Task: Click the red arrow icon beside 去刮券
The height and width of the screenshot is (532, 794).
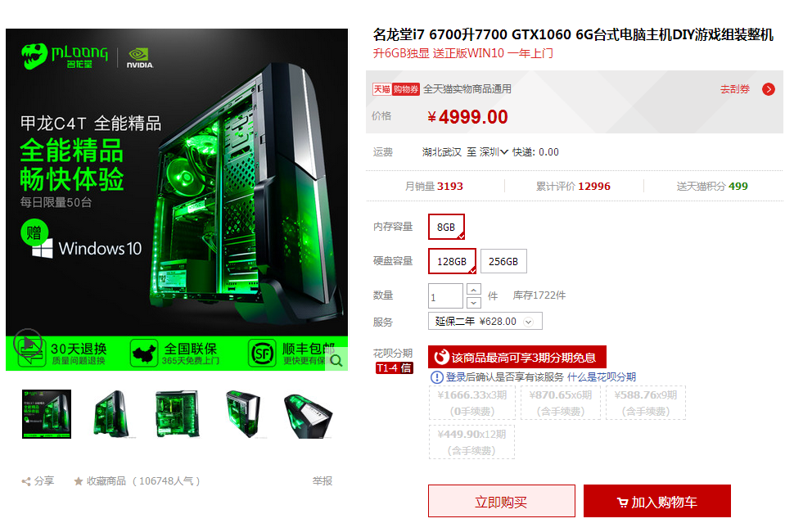Action: (768, 89)
